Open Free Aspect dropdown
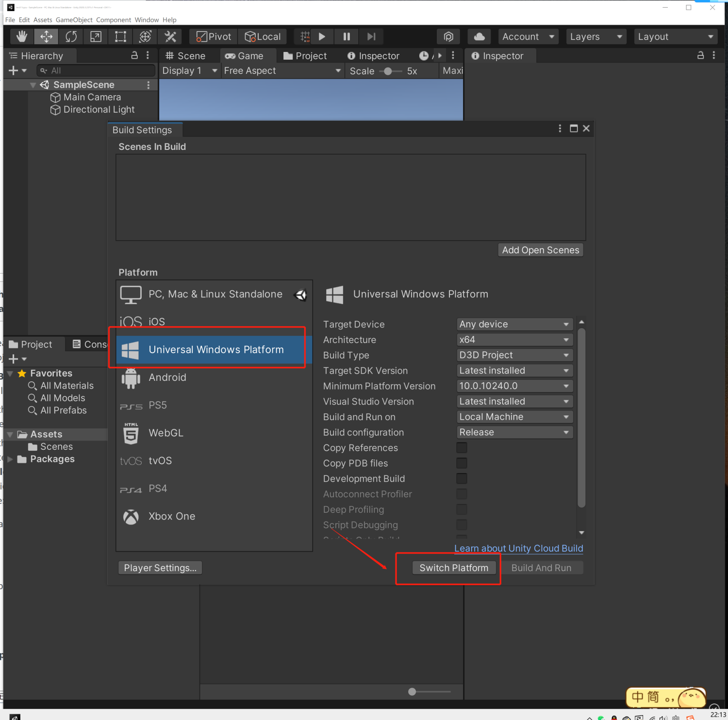728x720 pixels. (x=282, y=71)
